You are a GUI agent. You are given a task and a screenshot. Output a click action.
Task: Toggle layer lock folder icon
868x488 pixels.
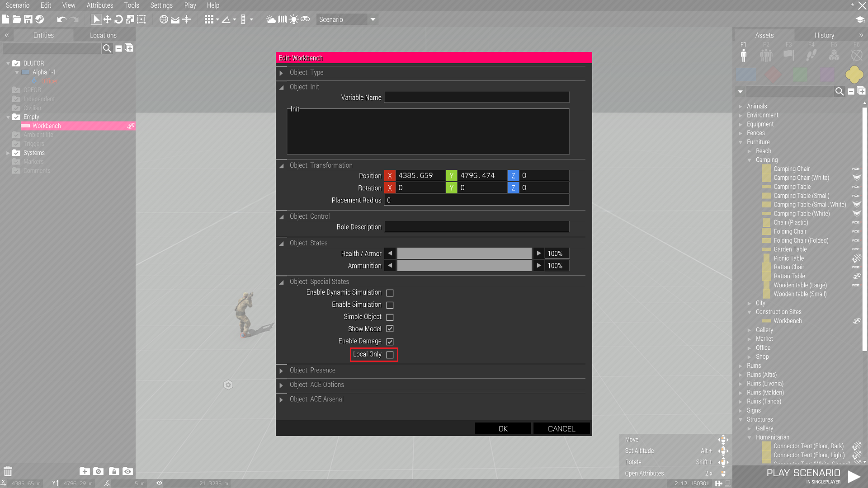point(114,471)
